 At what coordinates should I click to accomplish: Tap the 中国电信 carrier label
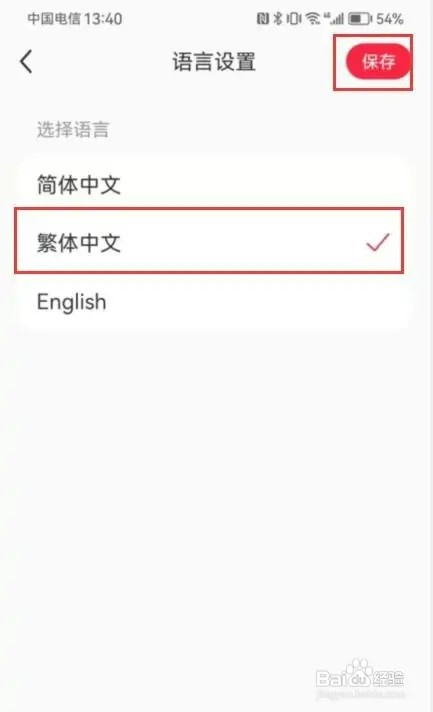54,19
